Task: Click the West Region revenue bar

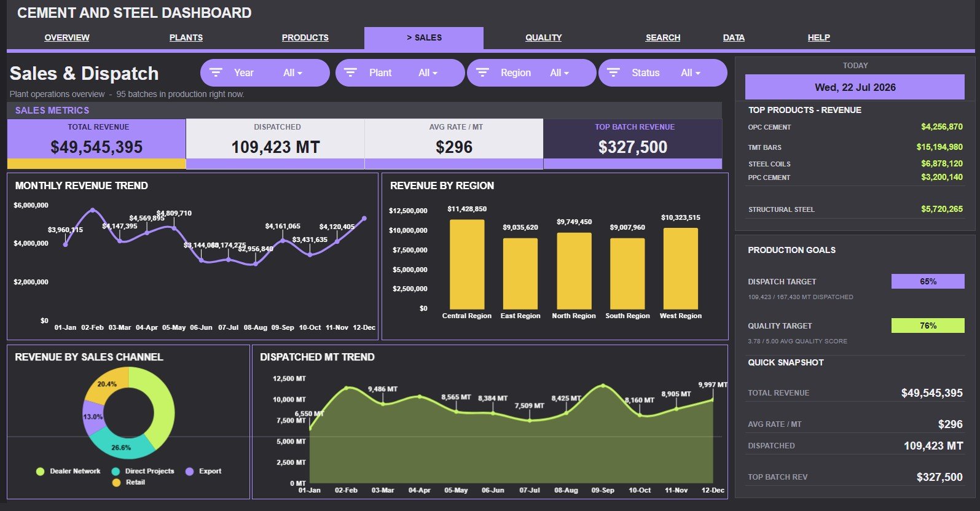Action: (681, 268)
